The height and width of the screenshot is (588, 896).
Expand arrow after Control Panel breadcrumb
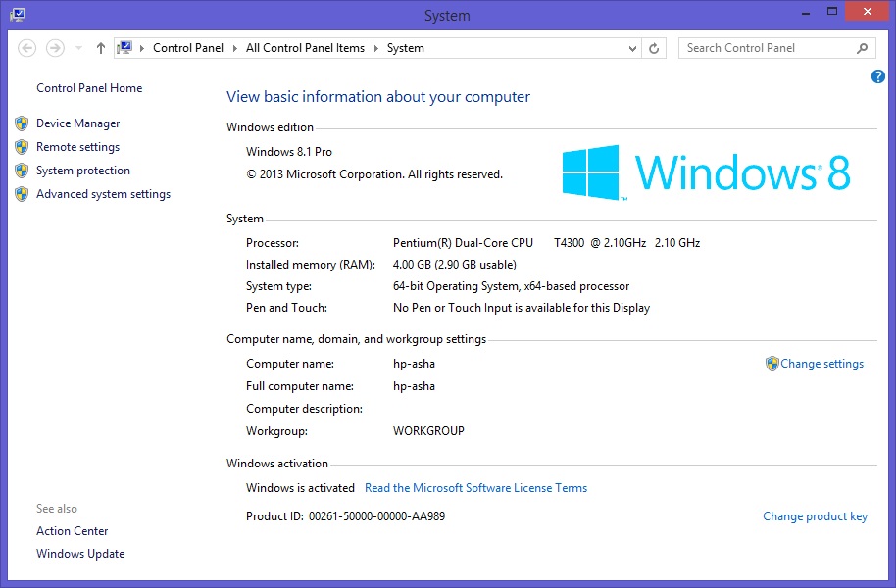(235, 49)
